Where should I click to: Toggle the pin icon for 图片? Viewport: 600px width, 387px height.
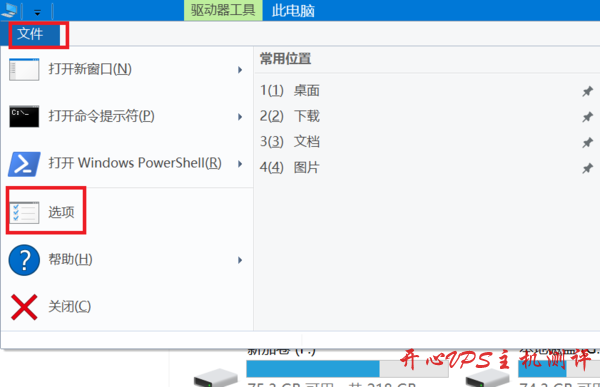[x=587, y=168]
